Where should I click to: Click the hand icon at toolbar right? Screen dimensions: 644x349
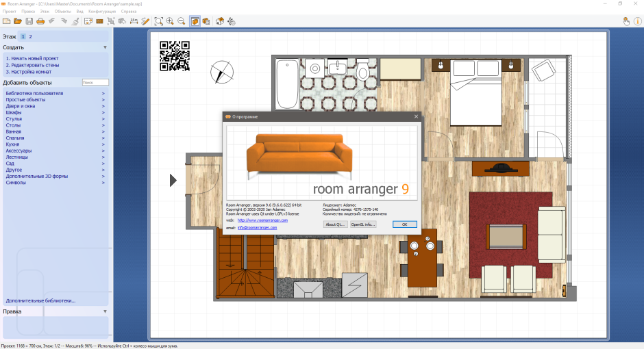point(626,21)
